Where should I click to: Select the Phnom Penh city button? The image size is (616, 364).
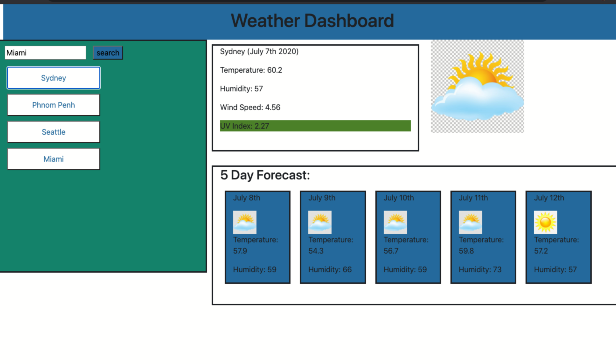pos(53,105)
